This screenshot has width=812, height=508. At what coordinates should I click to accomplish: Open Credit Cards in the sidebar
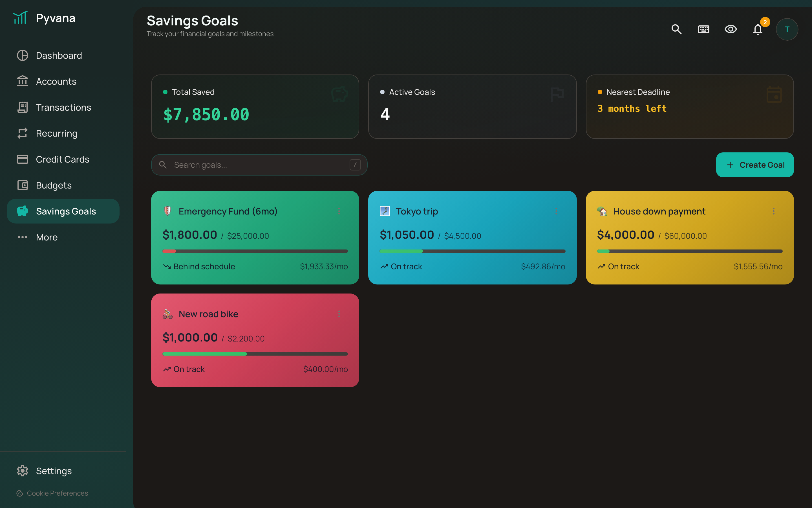coord(63,159)
